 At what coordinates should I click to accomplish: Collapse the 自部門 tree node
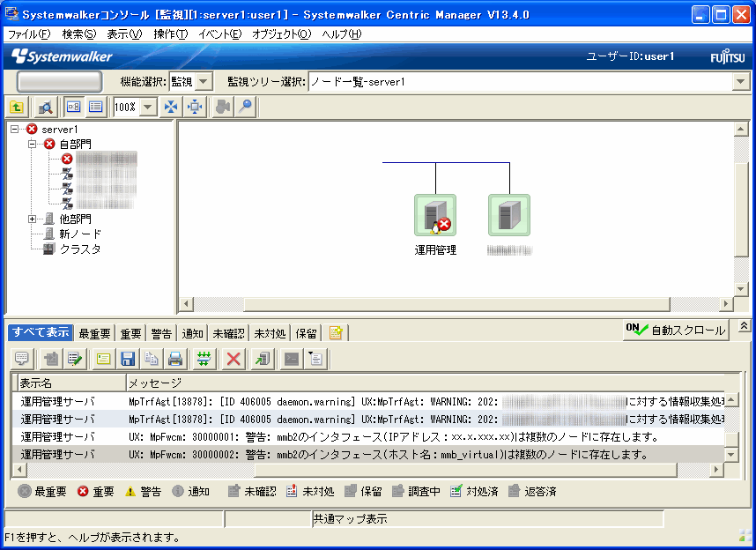coord(33,144)
